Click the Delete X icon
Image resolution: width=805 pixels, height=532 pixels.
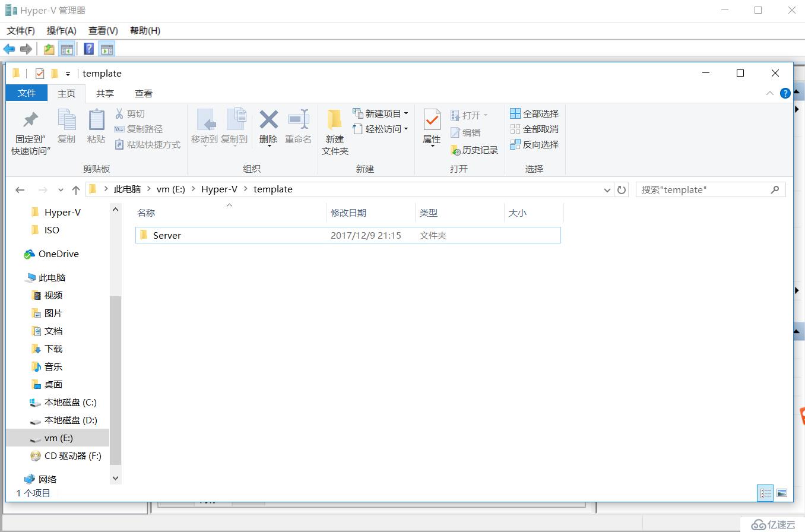click(268, 119)
